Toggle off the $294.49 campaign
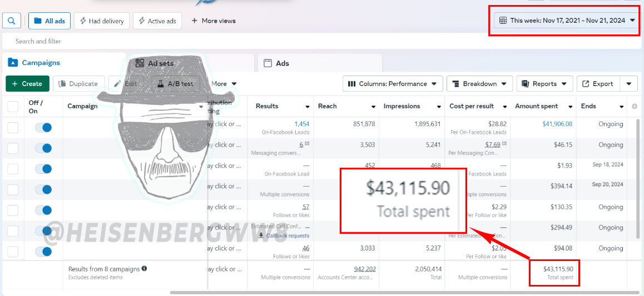This screenshot has width=644, height=296. pos(43,231)
